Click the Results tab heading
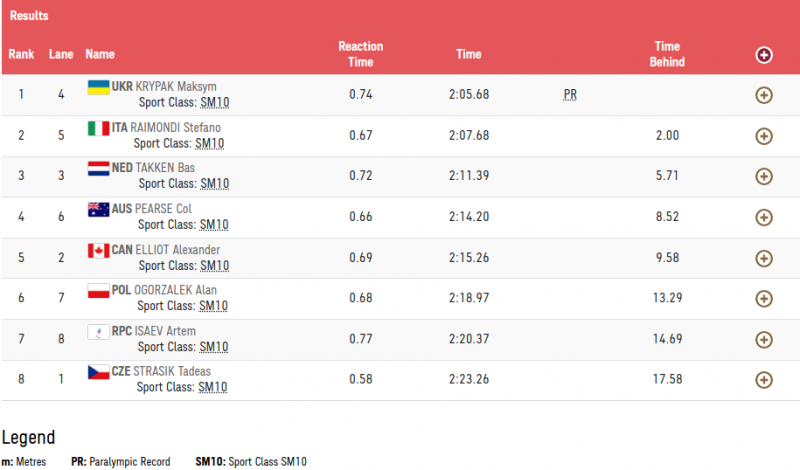The width and height of the screenshot is (800, 470). (29, 16)
